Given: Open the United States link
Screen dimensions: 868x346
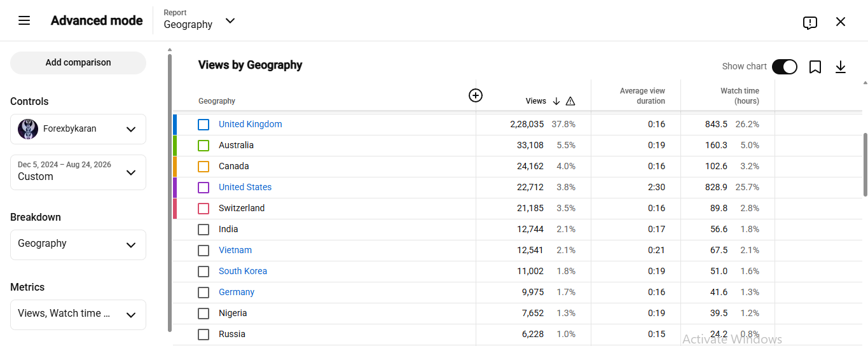Looking at the screenshot, I should (245, 188).
